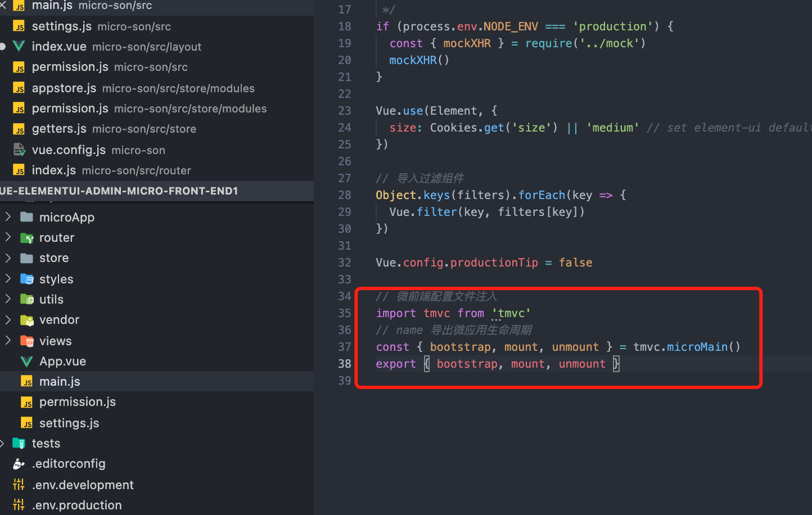The height and width of the screenshot is (515, 812).
Task: Expand the styles folder chevron
Action: 8,278
